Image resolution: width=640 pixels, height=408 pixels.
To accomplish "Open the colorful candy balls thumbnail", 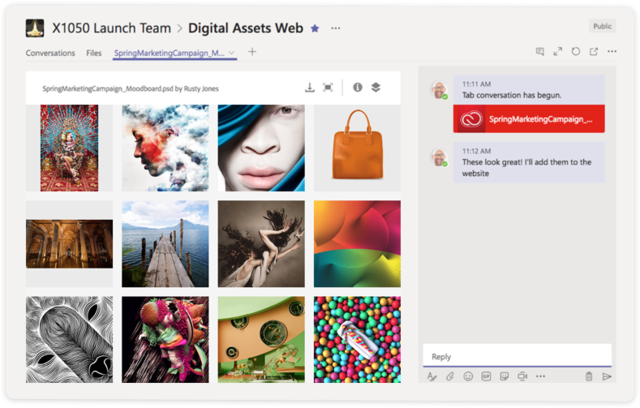I will click(x=357, y=339).
